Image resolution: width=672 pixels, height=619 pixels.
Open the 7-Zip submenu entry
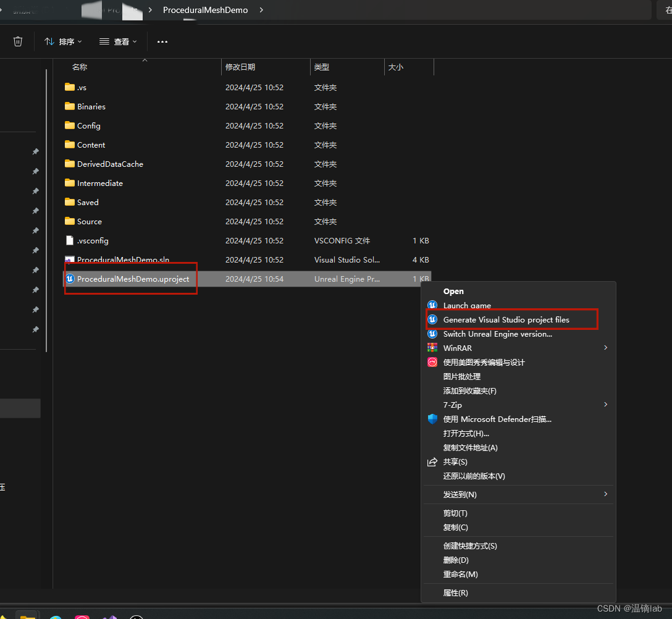pyautogui.click(x=453, y=405)
